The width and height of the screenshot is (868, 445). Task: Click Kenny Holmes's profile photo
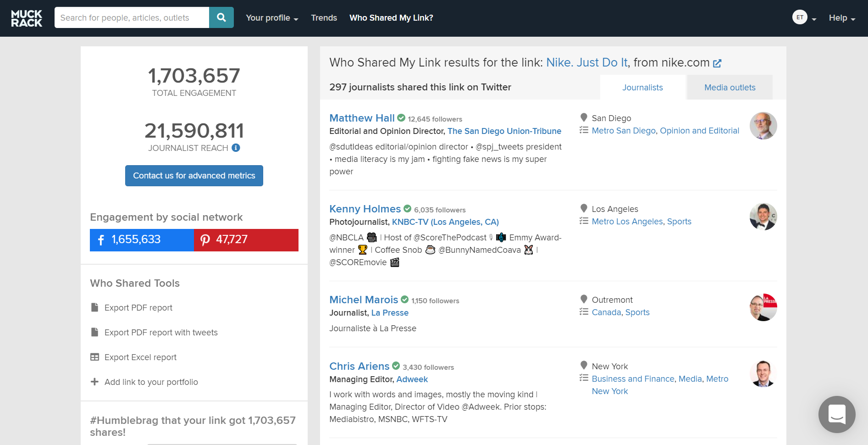click(x=763, y=217)
